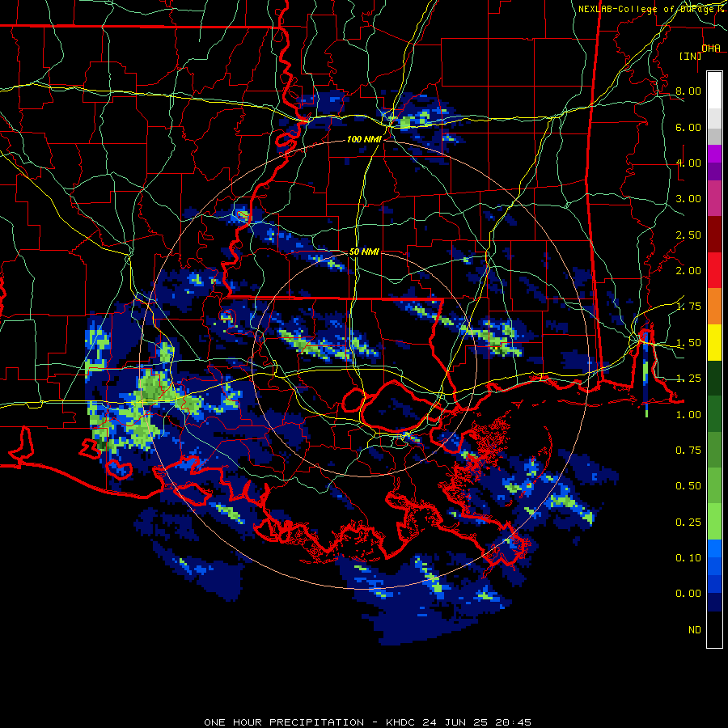Select the white 8.00 inch color swatch
The width and height of the screenshot is (728, 728).
point(714,90)
